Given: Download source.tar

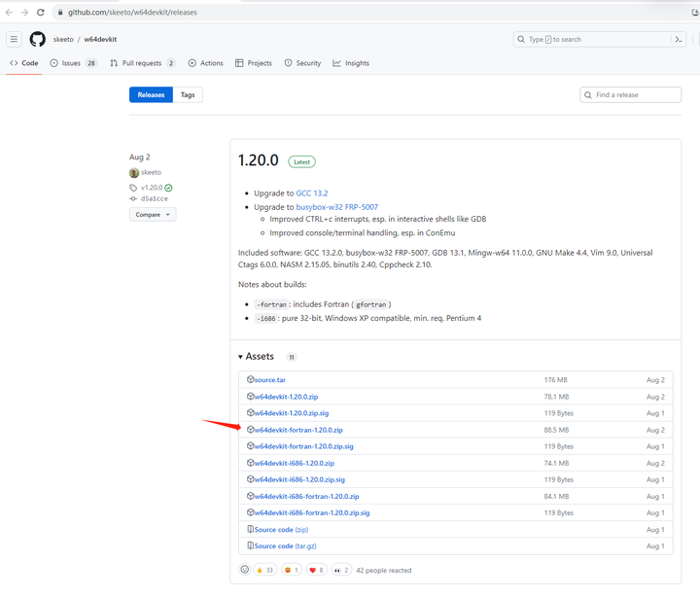Looking at the screenshot, I should click(x=269, y=380).
